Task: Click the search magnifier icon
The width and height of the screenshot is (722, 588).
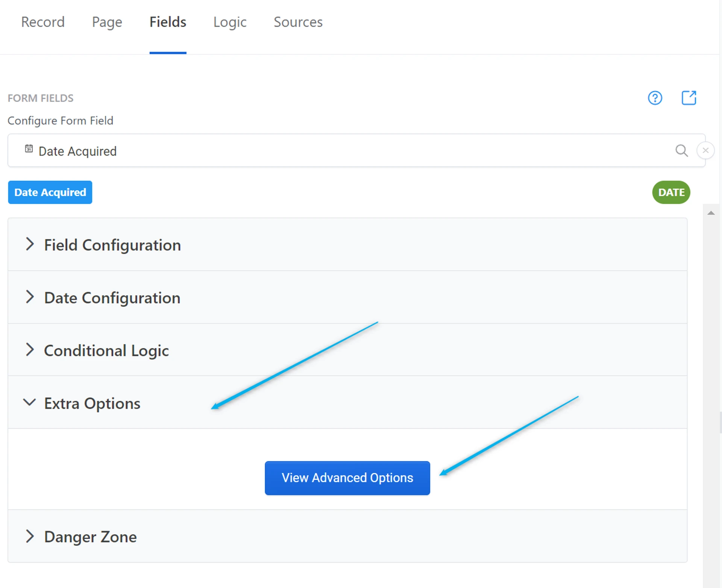Action: click(x=681, y=151)
